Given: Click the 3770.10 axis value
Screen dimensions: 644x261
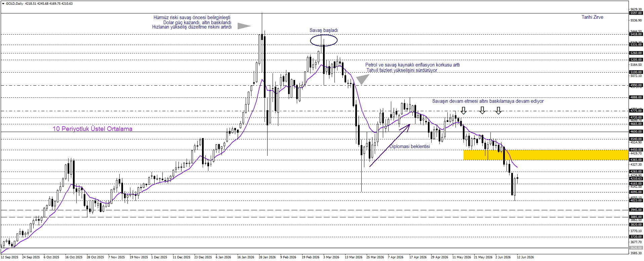Looking at the screenshot, I should 636,231.
